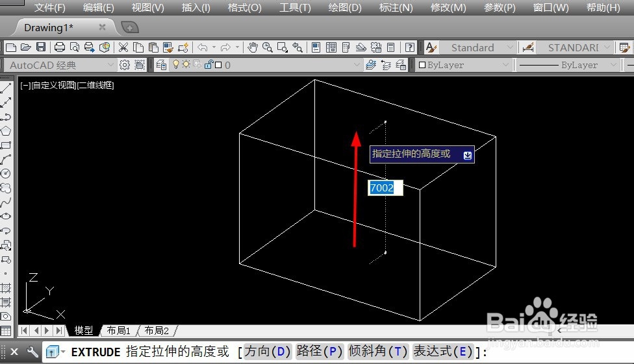The image size is (634, 364).
Task: Choose the 表达式(E) command option
Action: (442, 351)
